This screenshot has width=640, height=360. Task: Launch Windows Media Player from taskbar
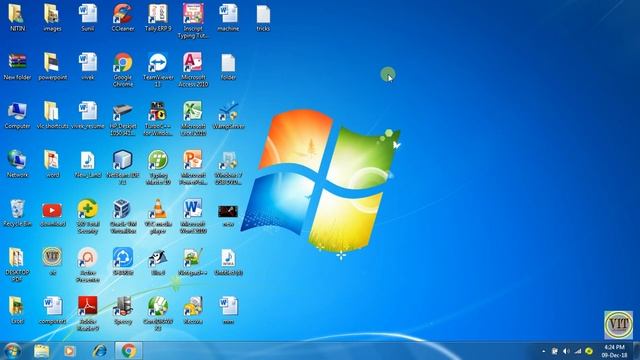coord(69,351)
